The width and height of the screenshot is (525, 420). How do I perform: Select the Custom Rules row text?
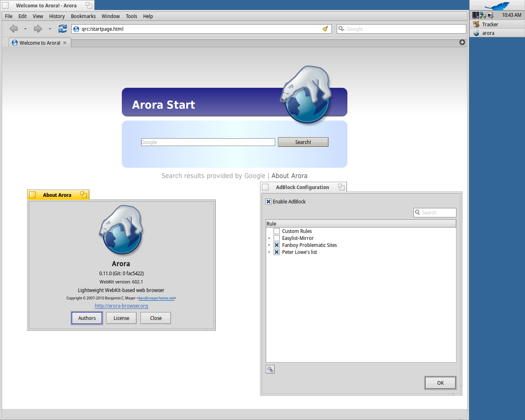coord(297,231)
